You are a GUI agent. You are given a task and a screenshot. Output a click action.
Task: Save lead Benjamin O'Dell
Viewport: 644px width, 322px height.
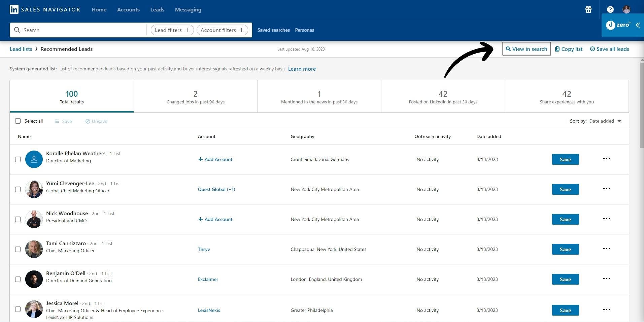pos(565,279)
